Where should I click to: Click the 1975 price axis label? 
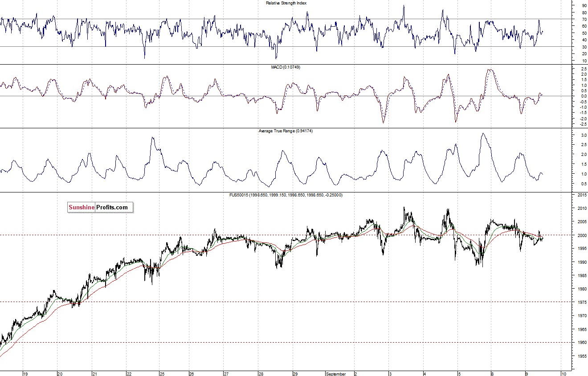coord(581,302)
